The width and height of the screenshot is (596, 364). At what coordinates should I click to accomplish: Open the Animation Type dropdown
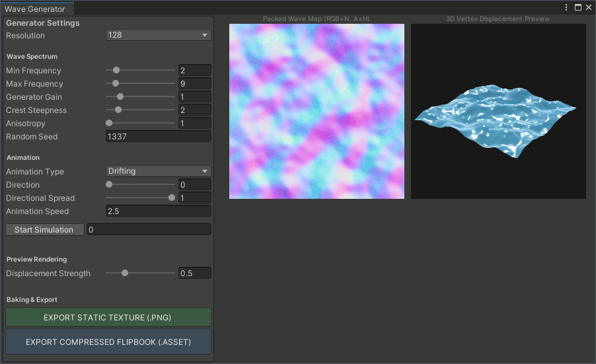[158, 171]
